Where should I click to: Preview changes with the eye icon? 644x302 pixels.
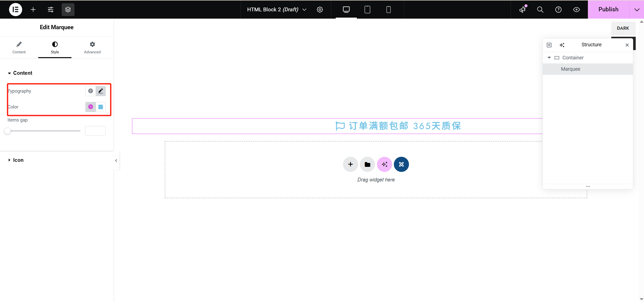click(x=576, y=10)
